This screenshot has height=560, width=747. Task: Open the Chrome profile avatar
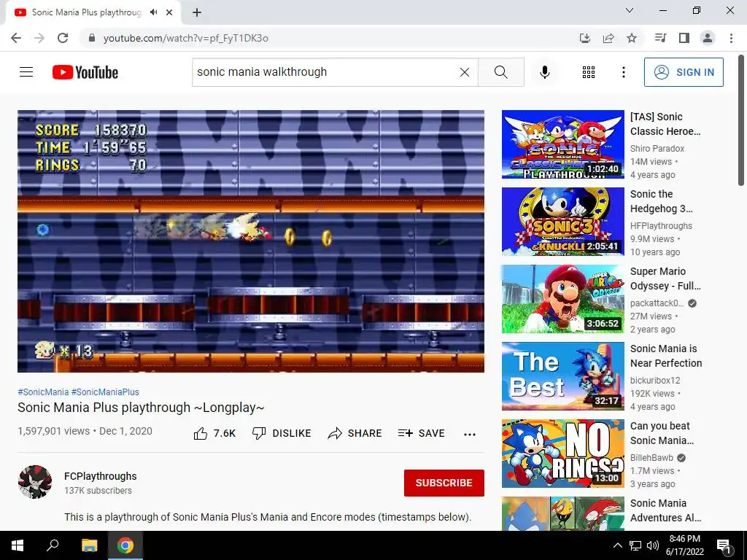(708, 38)
